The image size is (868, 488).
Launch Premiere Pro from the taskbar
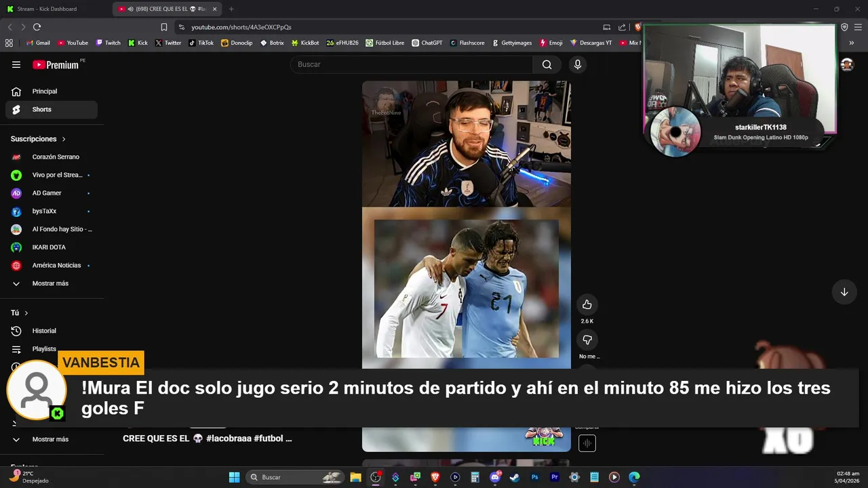[x=555, y=477]
